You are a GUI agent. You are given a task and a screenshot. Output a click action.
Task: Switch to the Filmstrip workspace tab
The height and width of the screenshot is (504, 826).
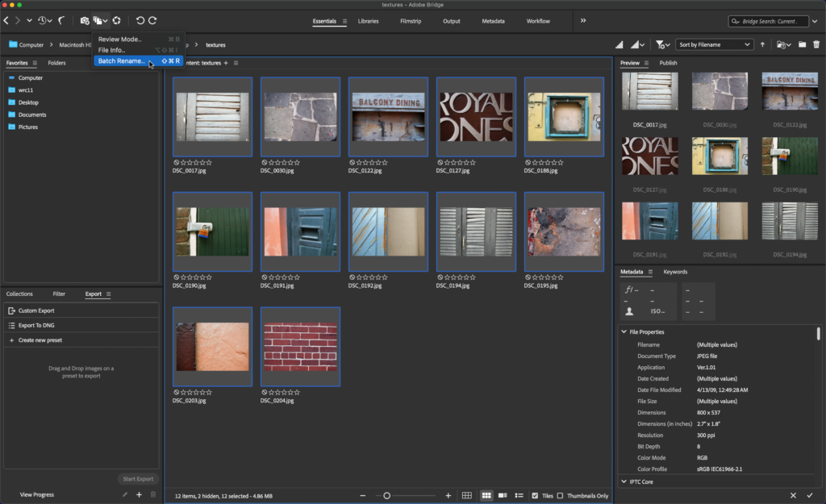coord(410,20)
